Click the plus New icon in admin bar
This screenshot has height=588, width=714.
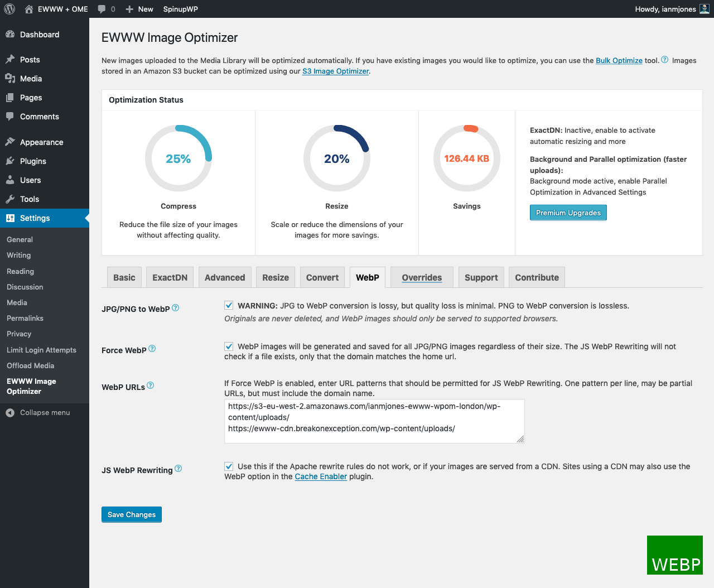[x=129, y=9]
